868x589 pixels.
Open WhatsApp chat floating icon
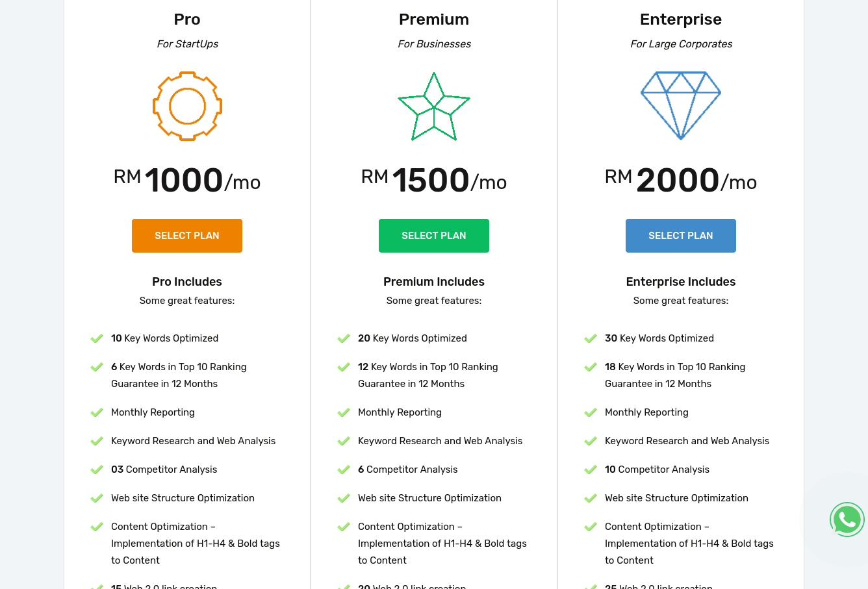click(x=847, y=520)
